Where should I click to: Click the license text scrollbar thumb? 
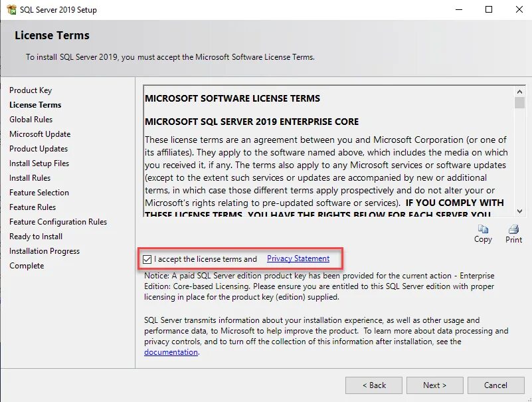click(x=519, y=103)
